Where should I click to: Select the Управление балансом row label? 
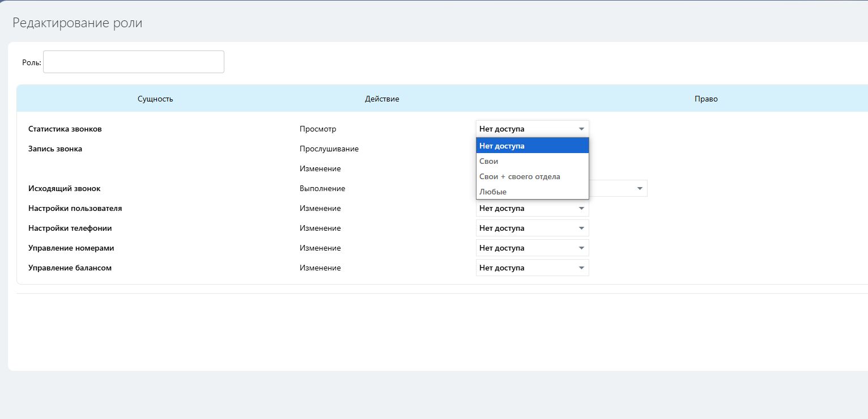tap(70, 268)
